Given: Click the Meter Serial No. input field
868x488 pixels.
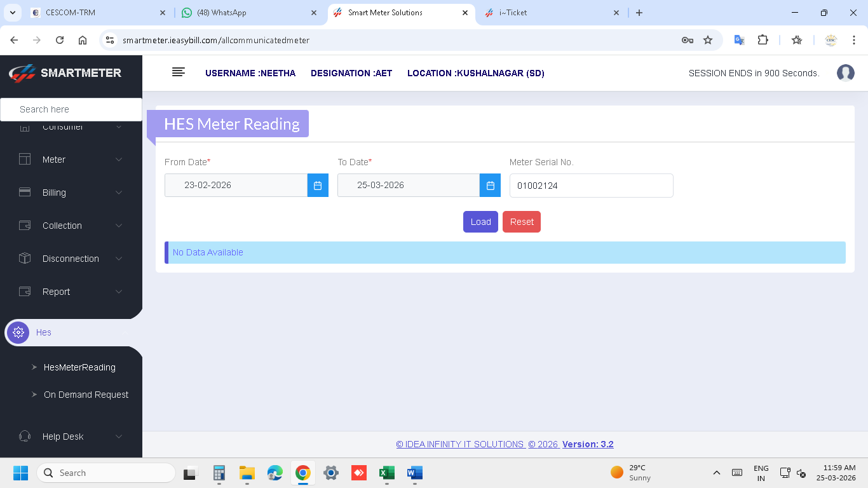Looking at the screenshot, I should 591,186.
